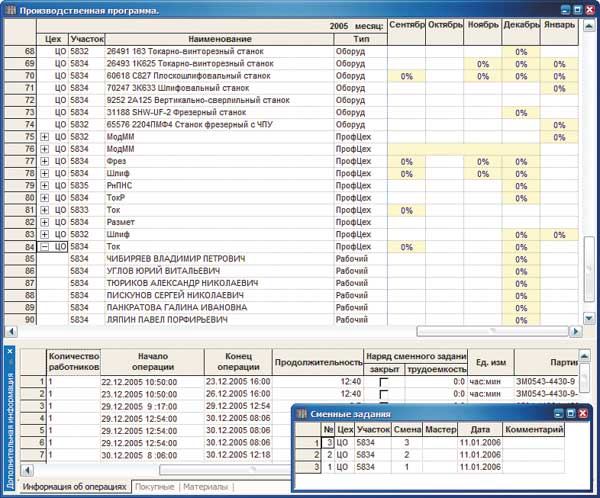
Task: Switch to Информация об операциях tab
Action: click(75, 487)
